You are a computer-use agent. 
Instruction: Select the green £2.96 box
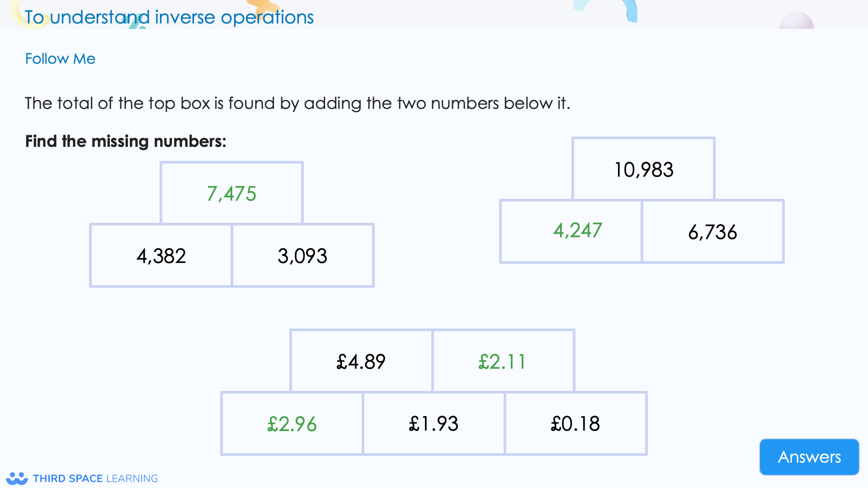[292, 423]
